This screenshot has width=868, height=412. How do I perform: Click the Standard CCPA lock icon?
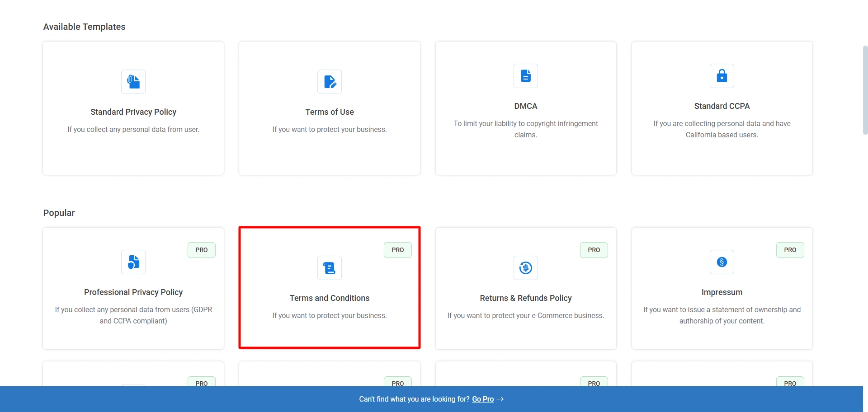point(722,76)
